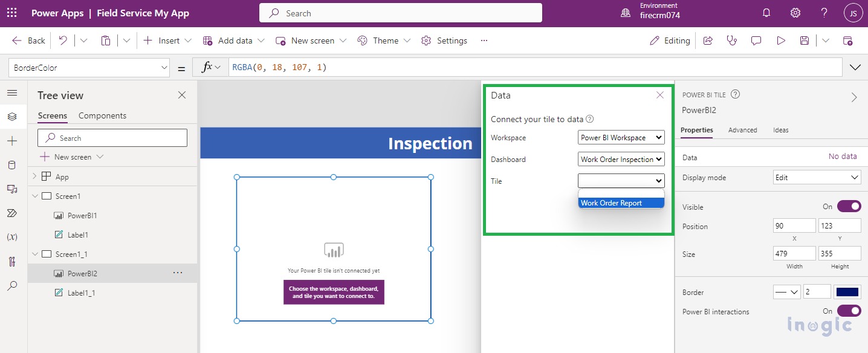868x353 pixels.
Task: Open the settings gear in header
Action: [x=795, y=13]
